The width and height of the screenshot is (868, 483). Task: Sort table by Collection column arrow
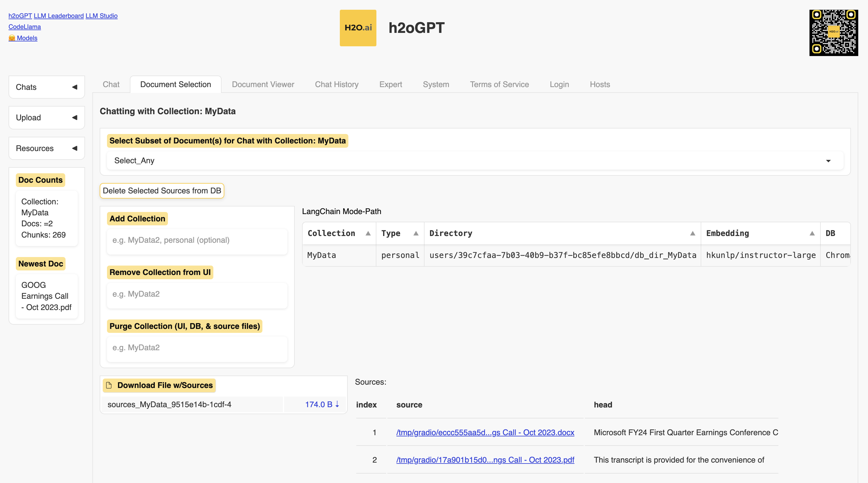(368, 233)
